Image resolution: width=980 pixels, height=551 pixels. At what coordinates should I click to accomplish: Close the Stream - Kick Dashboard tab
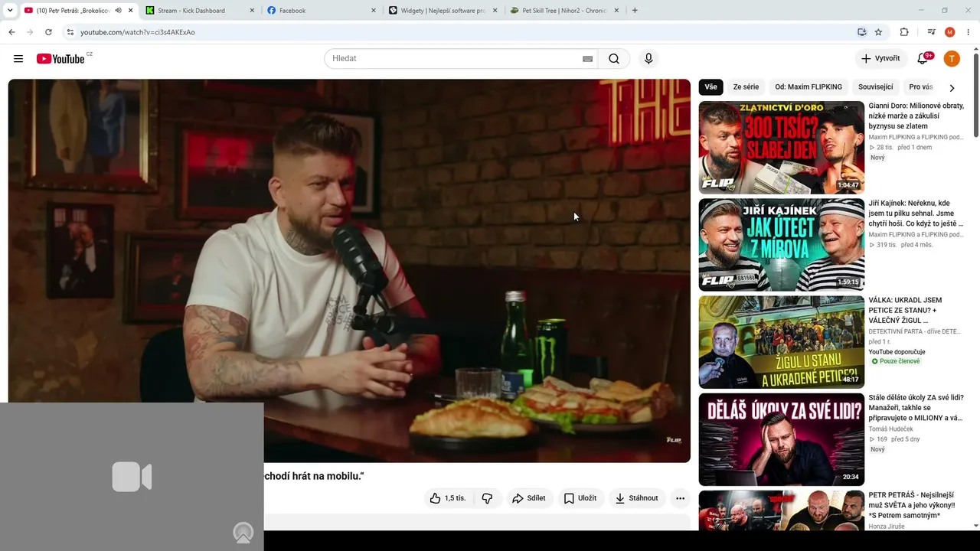(x=252, y=11)
